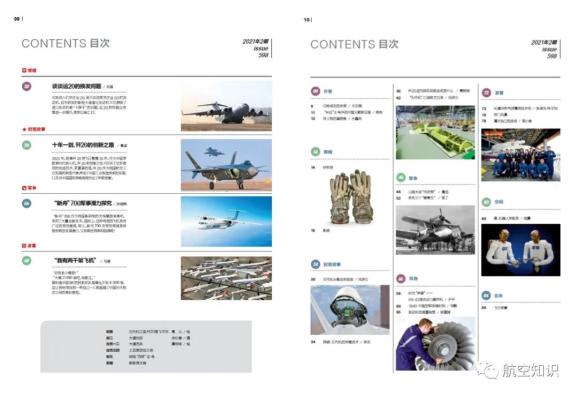
Task: Click the green circle icon beside the 我有两千架飞机 article
Action: pyautogui.click(x=27, y=260)
